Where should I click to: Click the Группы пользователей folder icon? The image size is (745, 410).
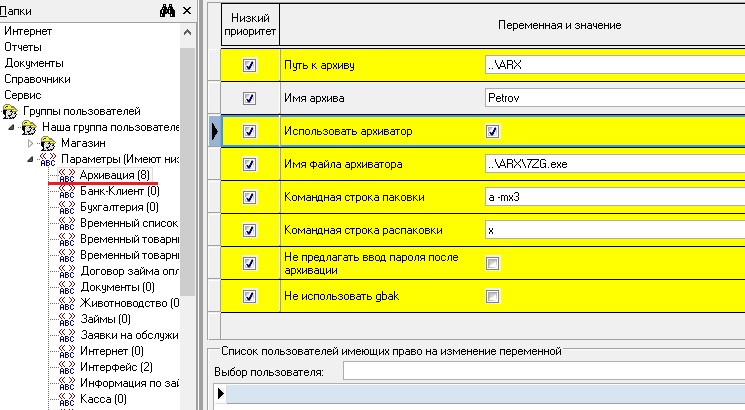click(10, 112)
